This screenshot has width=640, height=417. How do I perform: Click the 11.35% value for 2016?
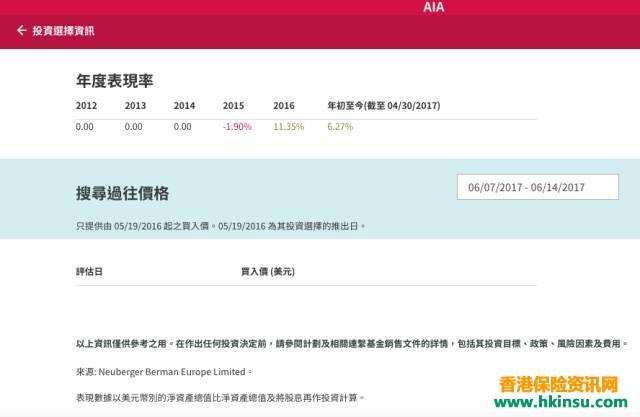pyautogui.click(x=289, y=126)
